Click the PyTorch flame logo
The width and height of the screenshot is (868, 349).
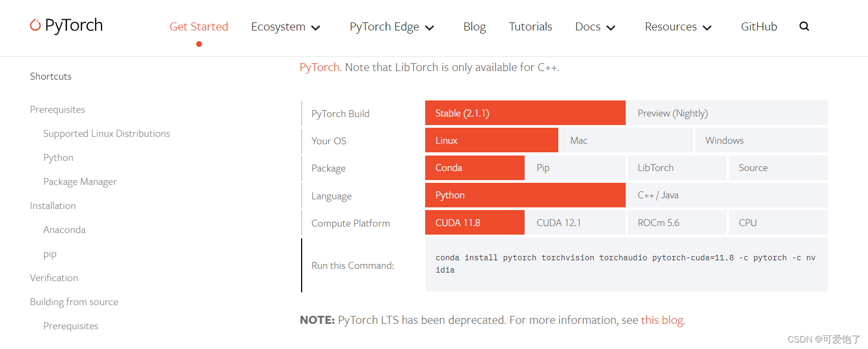click(x=35, y=25)
